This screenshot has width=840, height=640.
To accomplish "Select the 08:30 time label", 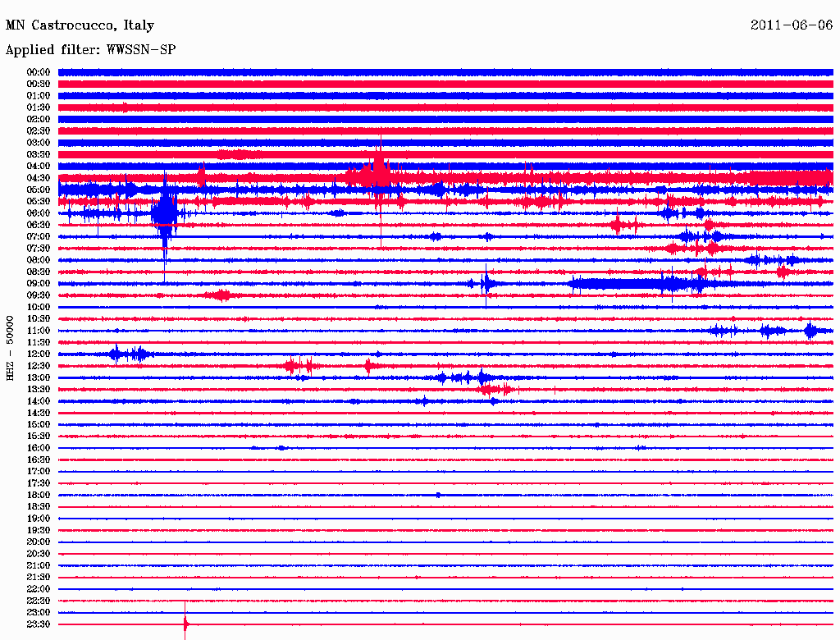I will 39,272.
